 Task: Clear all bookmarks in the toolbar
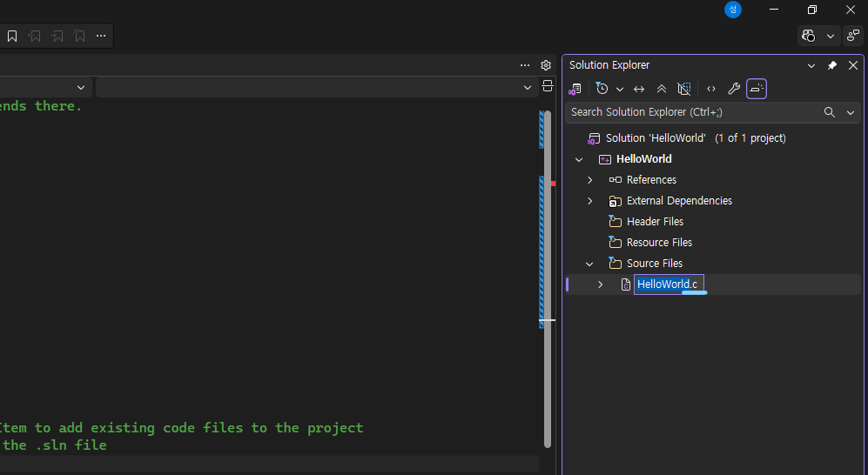[x=80, y=36]
